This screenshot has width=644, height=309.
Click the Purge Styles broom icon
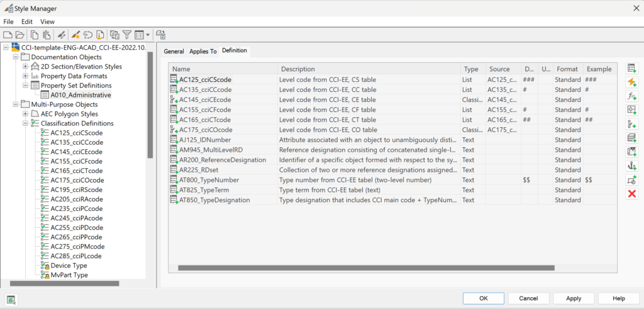pos(100,35)
